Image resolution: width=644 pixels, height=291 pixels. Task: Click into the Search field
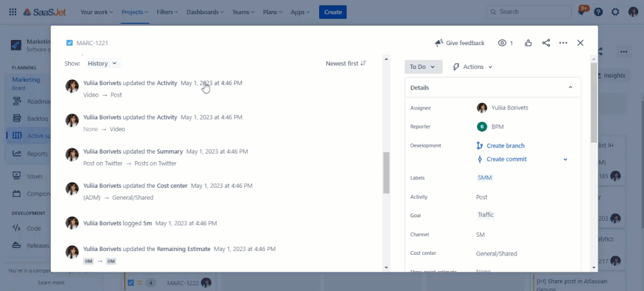click(x=529, y=12)
